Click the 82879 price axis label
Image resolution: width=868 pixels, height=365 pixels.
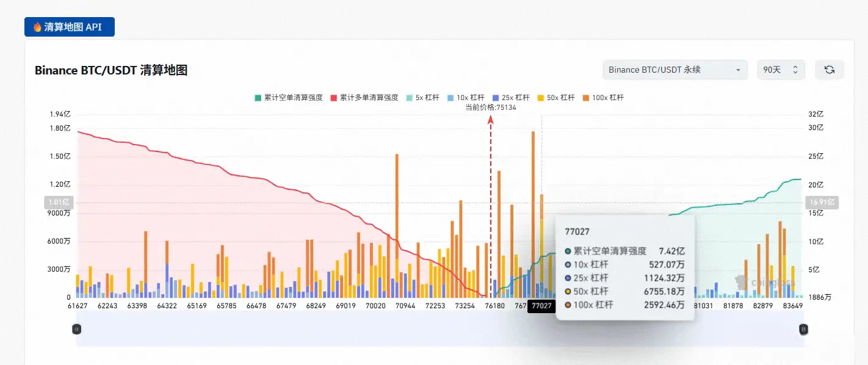763,306
